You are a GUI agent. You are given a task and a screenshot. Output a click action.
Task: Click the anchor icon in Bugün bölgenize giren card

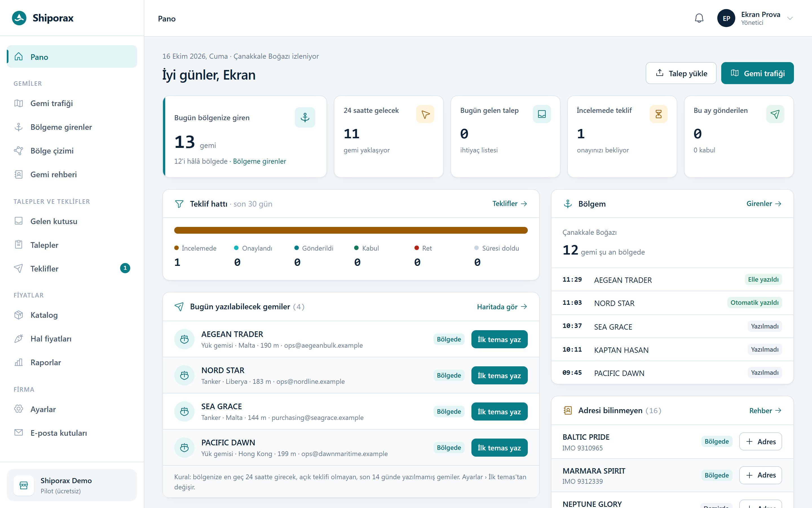click(305, 117)
